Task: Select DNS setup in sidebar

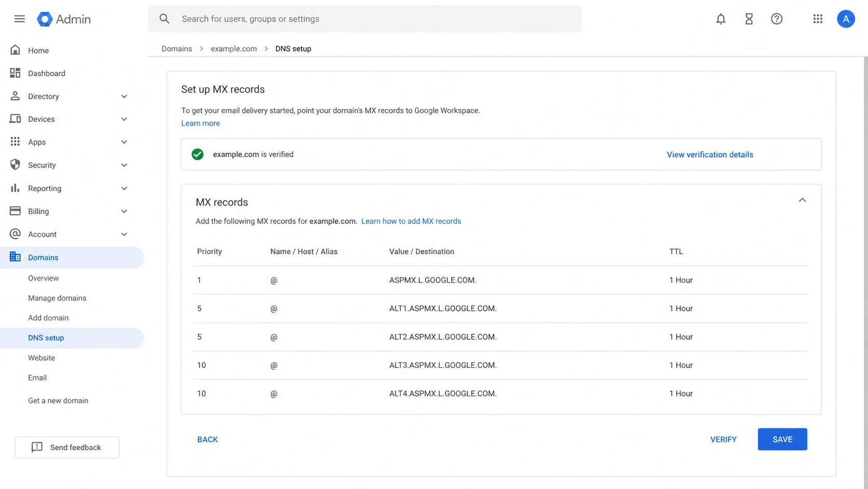Action: point(72,338)
